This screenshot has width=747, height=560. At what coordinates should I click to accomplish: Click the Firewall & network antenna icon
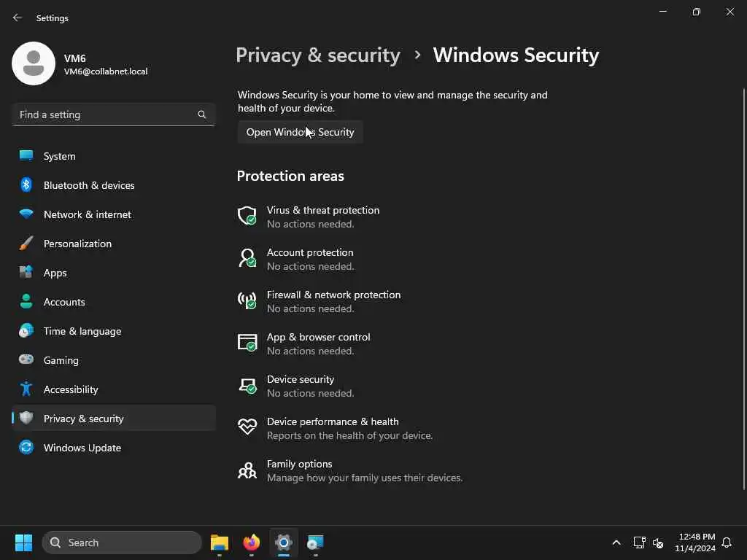(x=247, y=300)
